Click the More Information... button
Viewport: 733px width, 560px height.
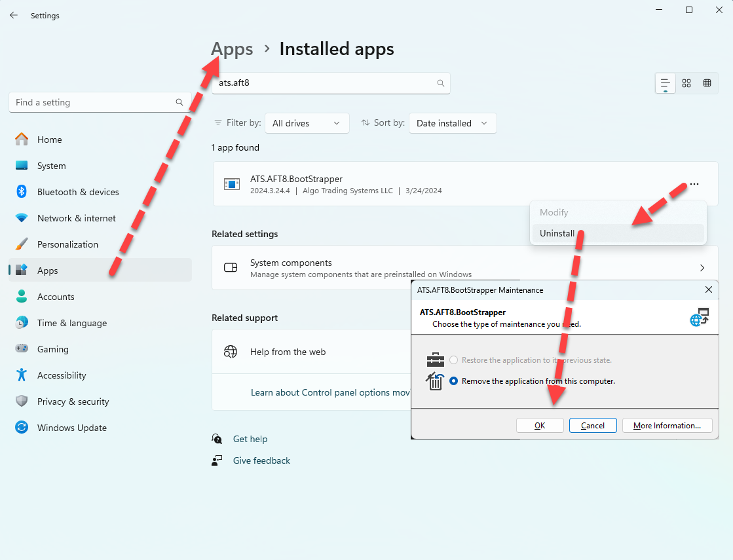(x=667, y=425)
